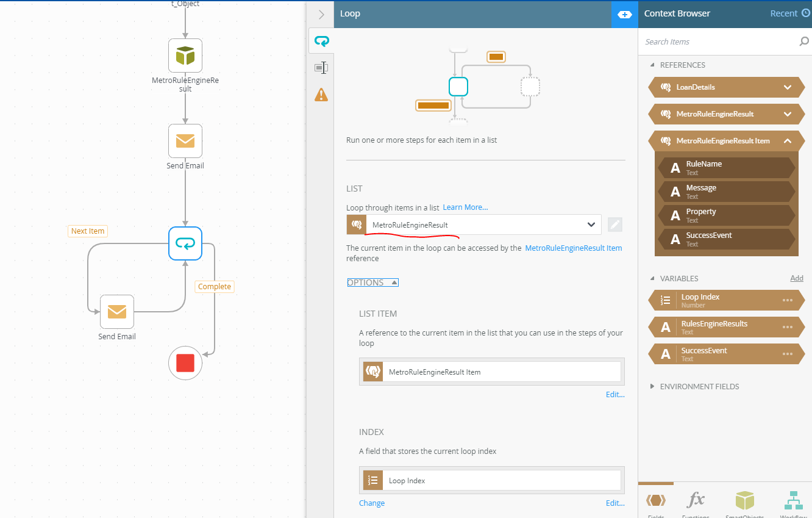Select the Loop Index variable

pyautogui.click(x=725, y=300)
